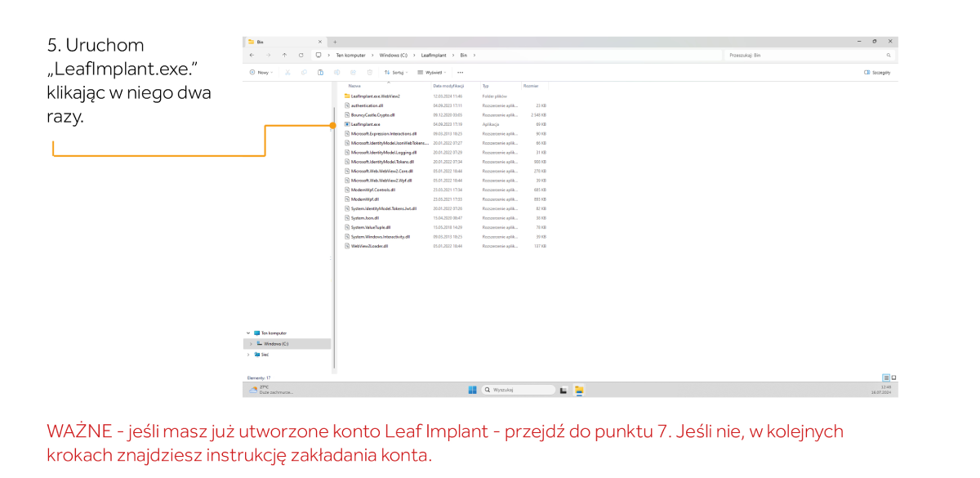
Task: Expand Sieć tree node
Action: click(x=248, y=355)
